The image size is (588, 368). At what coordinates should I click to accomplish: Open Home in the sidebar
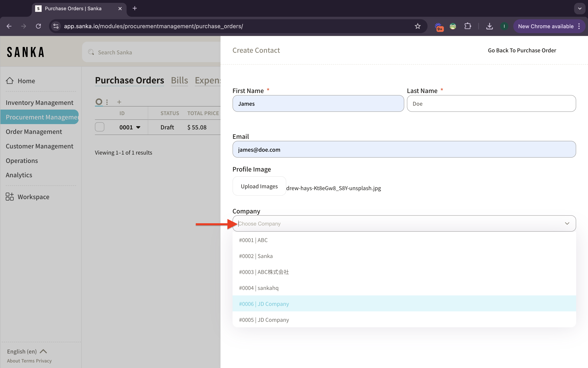[x=26, y=81]
